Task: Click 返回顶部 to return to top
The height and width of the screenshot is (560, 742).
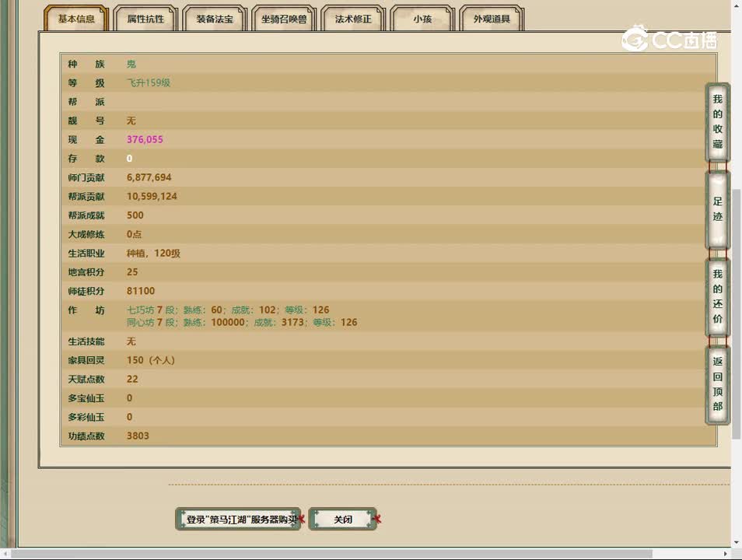Action: (x=717, y=384)
